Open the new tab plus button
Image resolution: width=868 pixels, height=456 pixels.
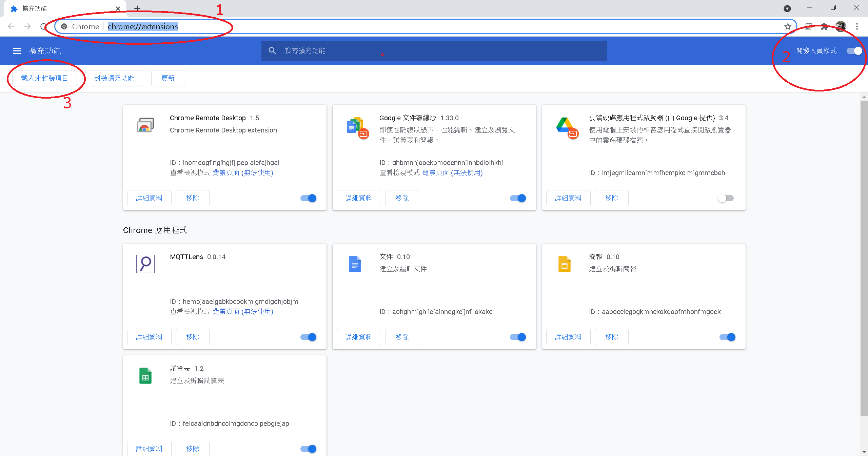point(137,8)
